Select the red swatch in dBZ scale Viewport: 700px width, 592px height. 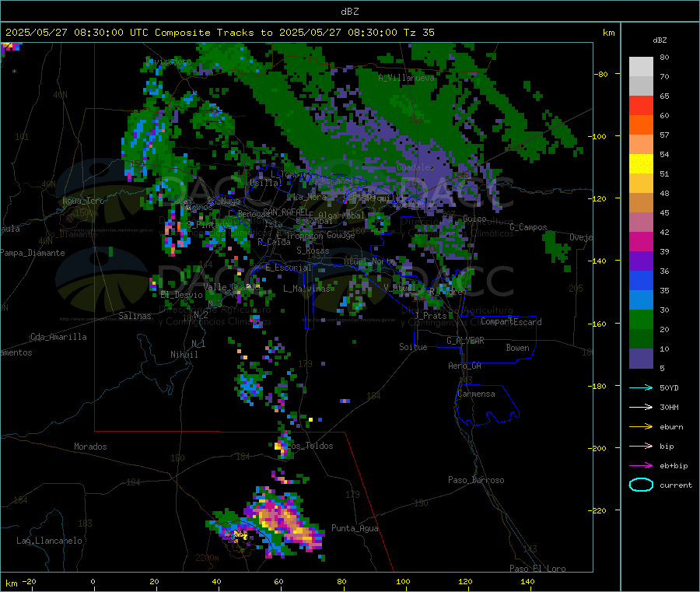point(641,105)
